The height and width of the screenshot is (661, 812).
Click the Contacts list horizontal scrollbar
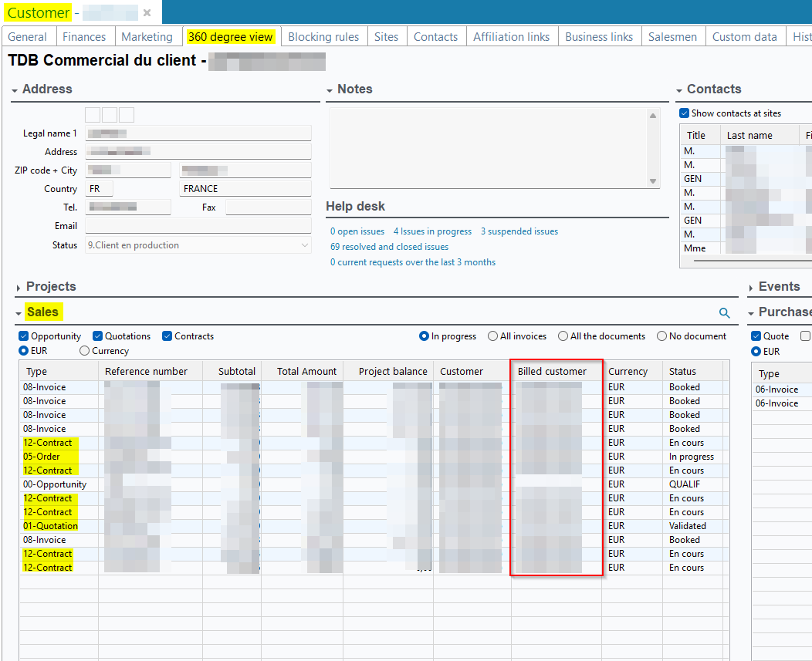pyautogui.click(x=741, y=261)
